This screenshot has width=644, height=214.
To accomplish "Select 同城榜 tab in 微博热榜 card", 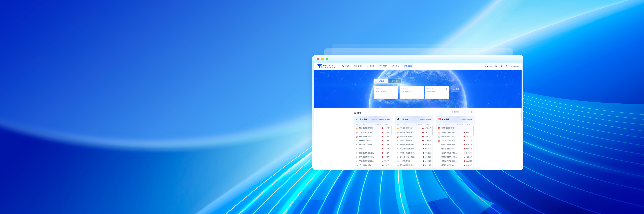I will click(387, 119).
